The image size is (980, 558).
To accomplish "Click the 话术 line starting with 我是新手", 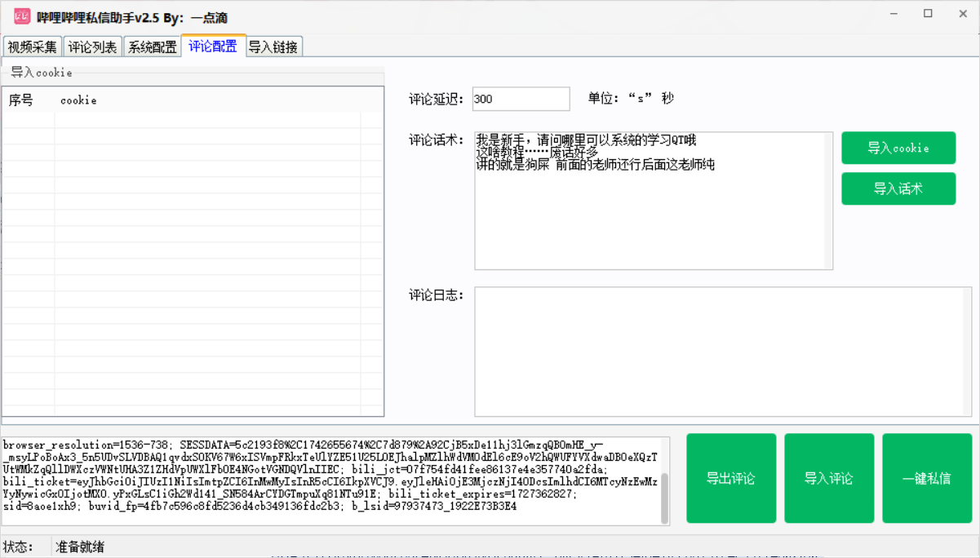I will (x=586, y=140).
